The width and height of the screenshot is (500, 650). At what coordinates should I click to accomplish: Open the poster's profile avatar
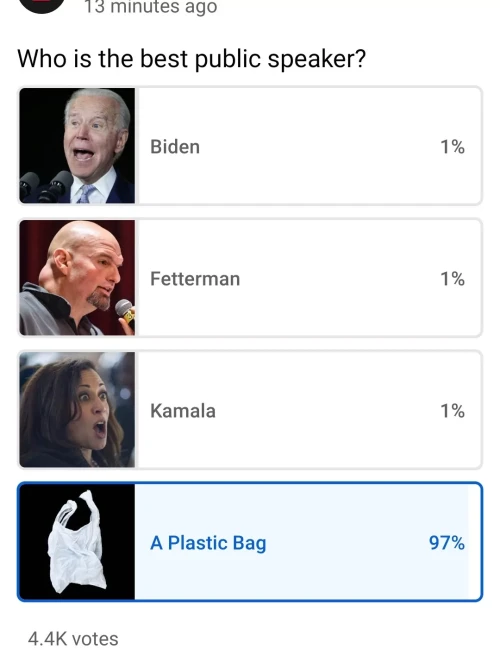click(42, 5)
